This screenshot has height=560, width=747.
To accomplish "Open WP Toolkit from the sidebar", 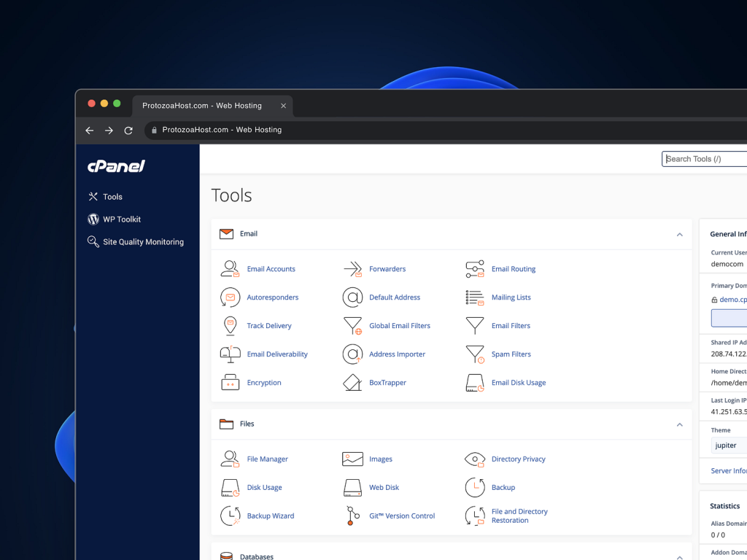I will click(x=121, y=219).
